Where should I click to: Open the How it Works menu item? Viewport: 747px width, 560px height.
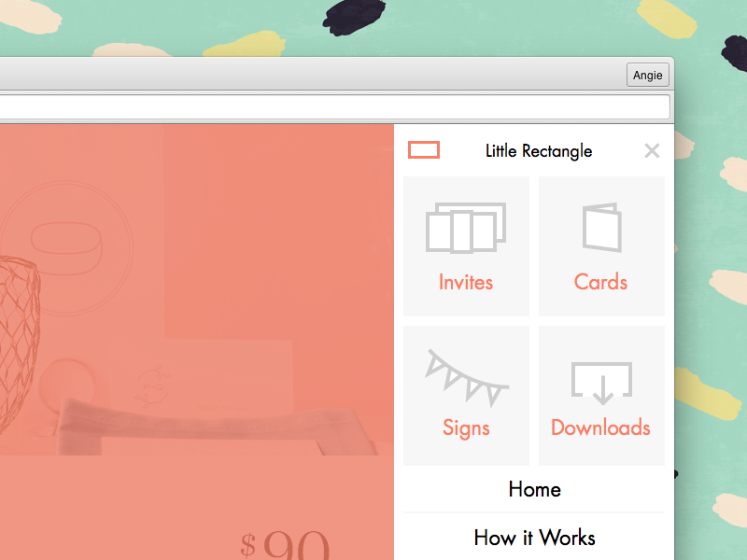coord(534,538)
